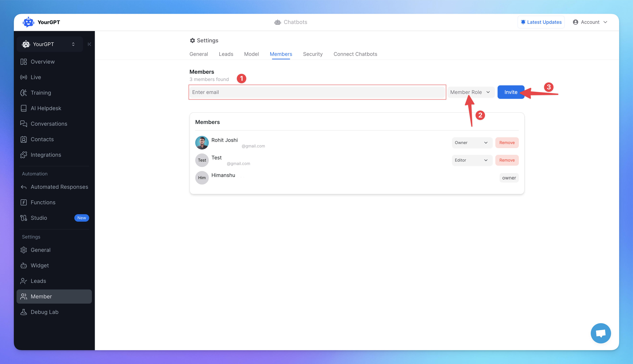The image size is (633, 364).
Task: Open Automated Responses in the sidebar
Action: coord(54,187)
